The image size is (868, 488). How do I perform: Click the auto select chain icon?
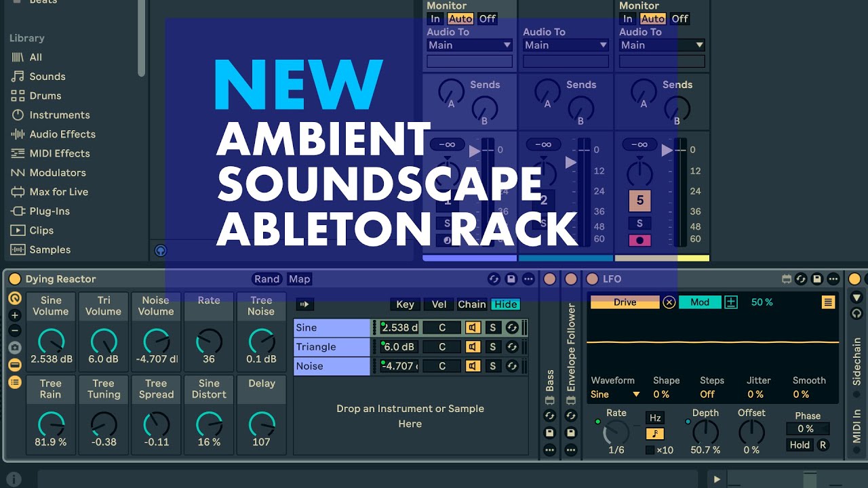tap(304, 304)
